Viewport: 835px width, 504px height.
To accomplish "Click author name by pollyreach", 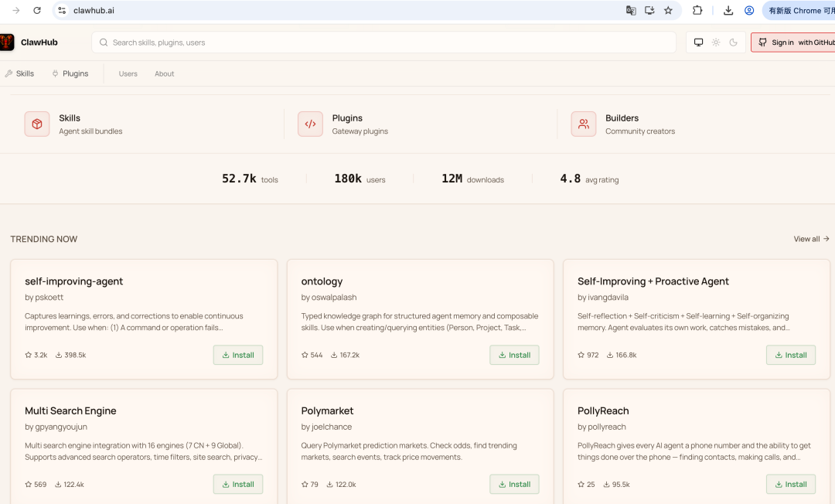I will pos(602,427).
